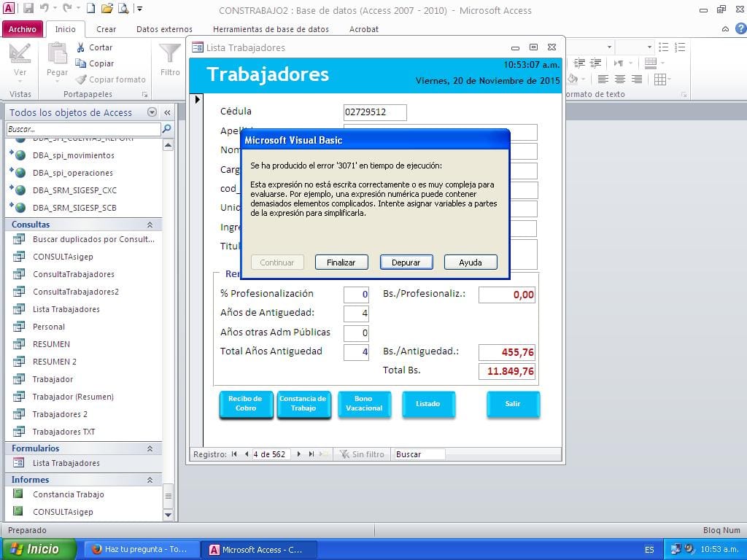Click the Save icon in the Quick Access toolbar
Screen dimensions: 747x560
click(29, 8)
